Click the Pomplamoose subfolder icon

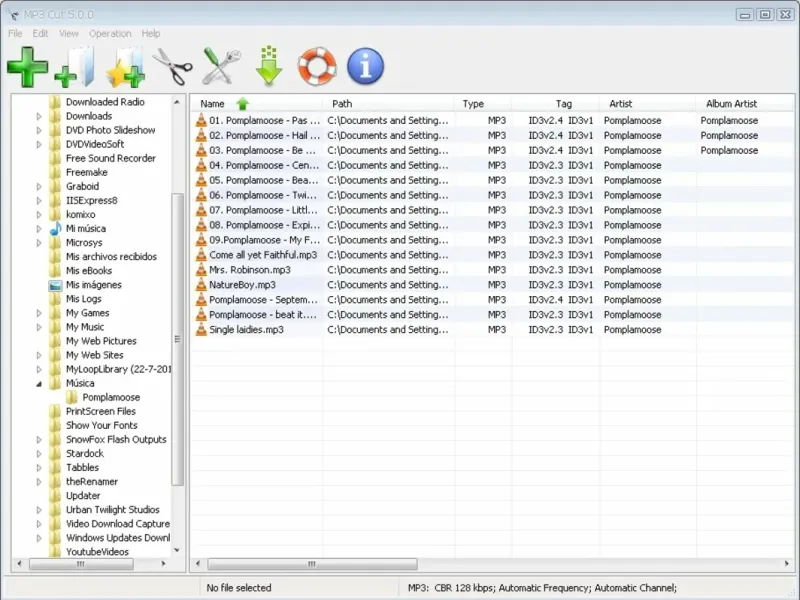(72, 397)
